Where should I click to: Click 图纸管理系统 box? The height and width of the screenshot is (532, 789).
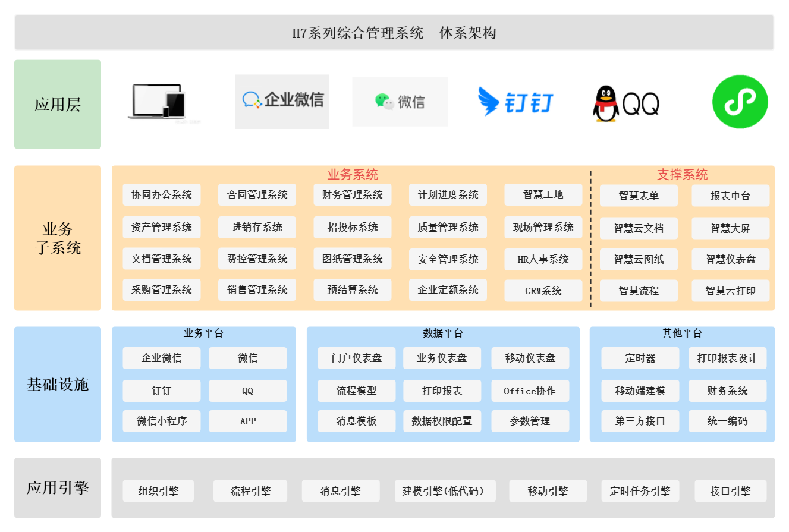(353, 259)
